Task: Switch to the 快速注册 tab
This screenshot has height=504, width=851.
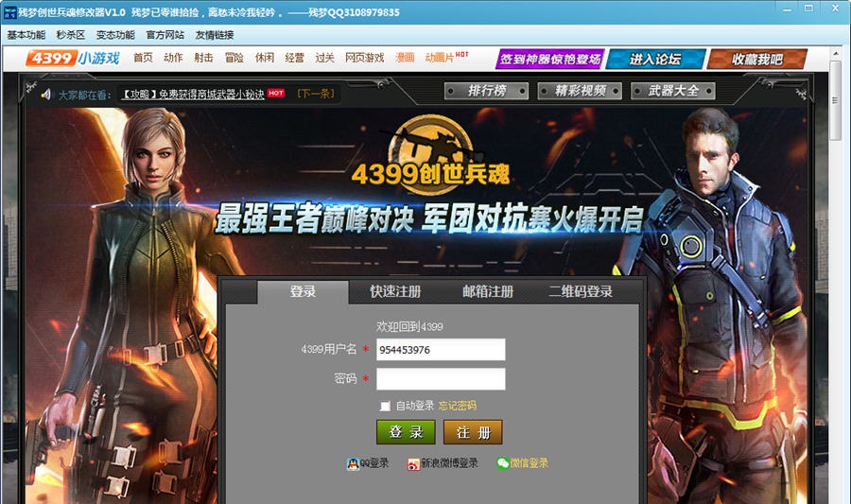Action: click(x=395, y=292)
